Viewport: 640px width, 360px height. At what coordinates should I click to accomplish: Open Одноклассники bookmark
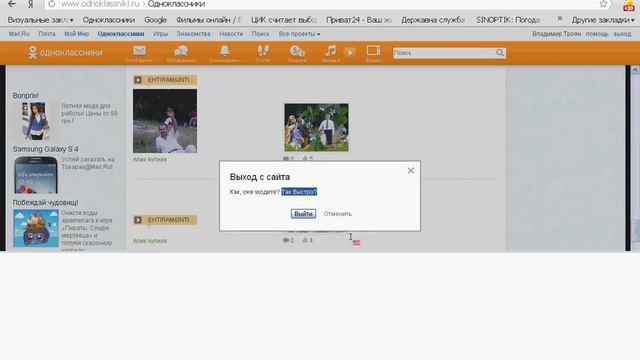(109, 20)
